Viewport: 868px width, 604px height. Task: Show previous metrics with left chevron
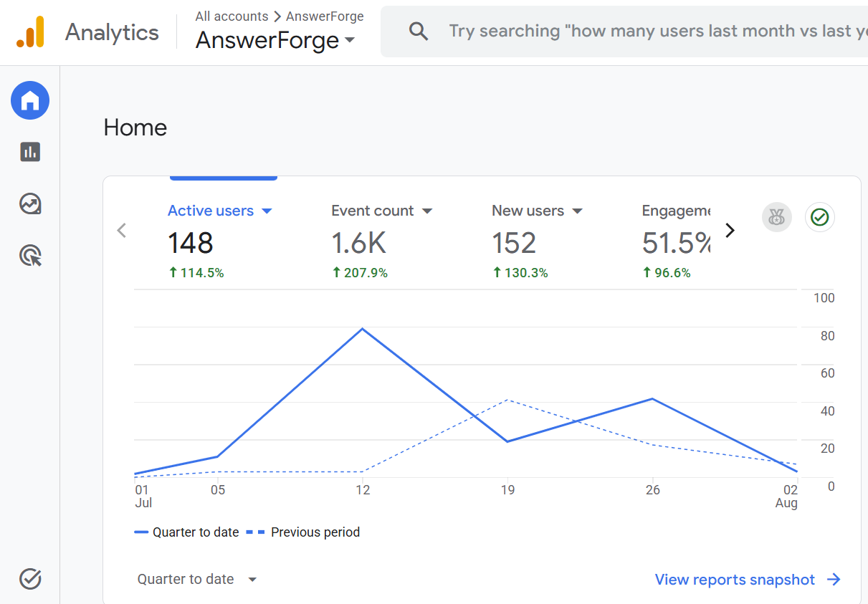click(x=122, y=230)
